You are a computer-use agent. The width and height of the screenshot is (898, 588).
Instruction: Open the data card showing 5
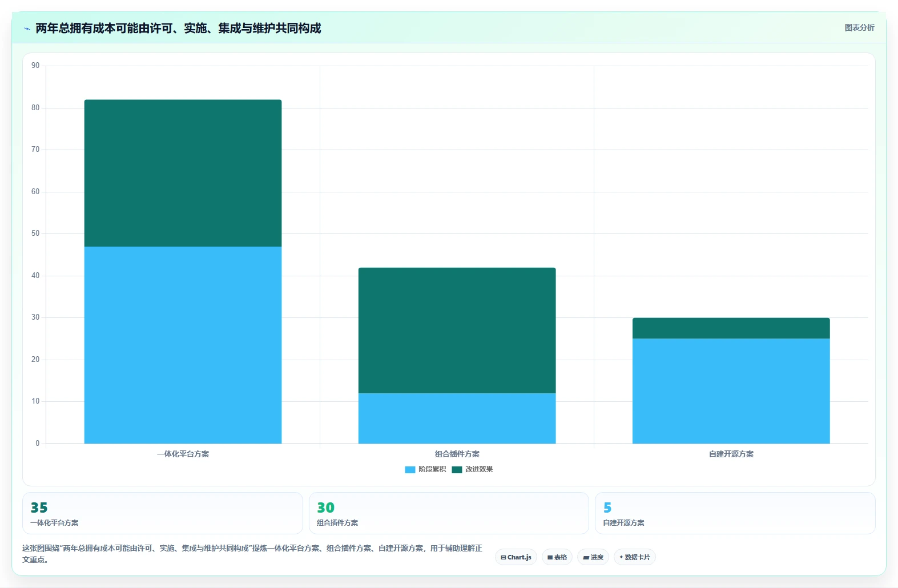point(735,513)
